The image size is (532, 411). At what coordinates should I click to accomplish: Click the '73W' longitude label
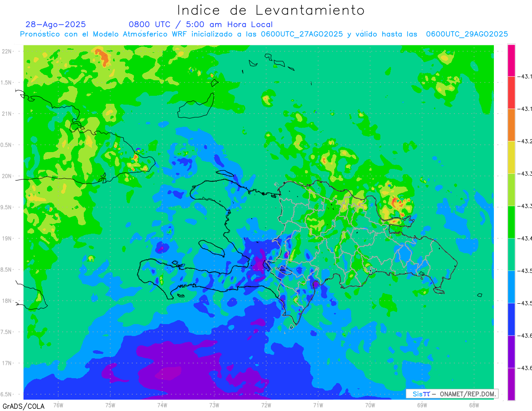(x=214, y=405)
